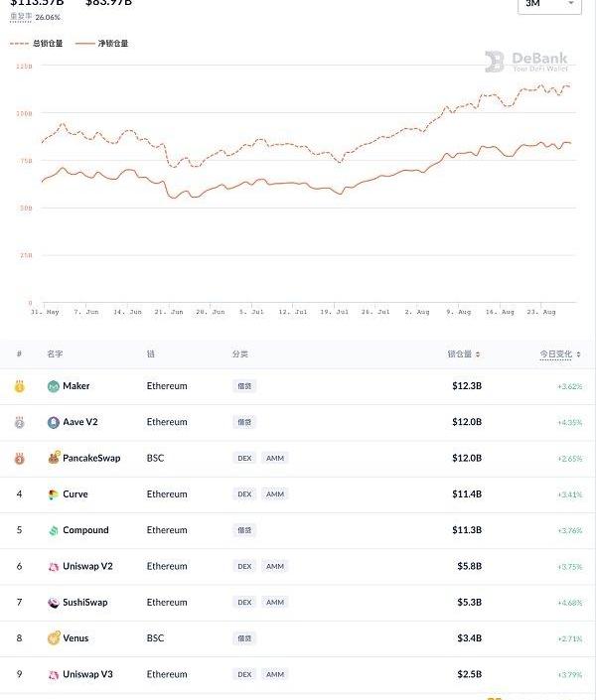
Task: Open the Compound protocol name link
Action: click(85, 530)
